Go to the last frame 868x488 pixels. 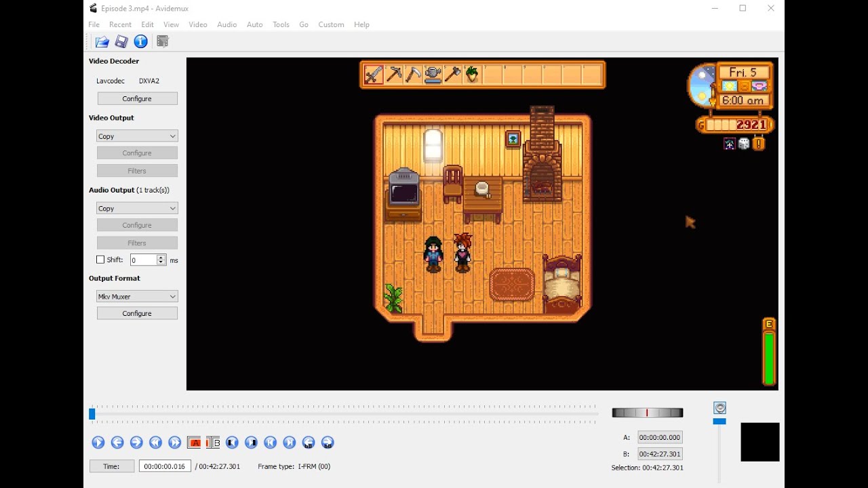pos(290,443)
